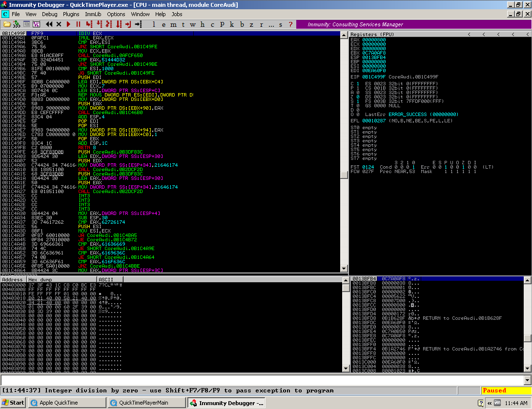The height and width of the screenshot is (409, 532).
Task: Click the 'z' toolbar button
Action: point(251,24)
